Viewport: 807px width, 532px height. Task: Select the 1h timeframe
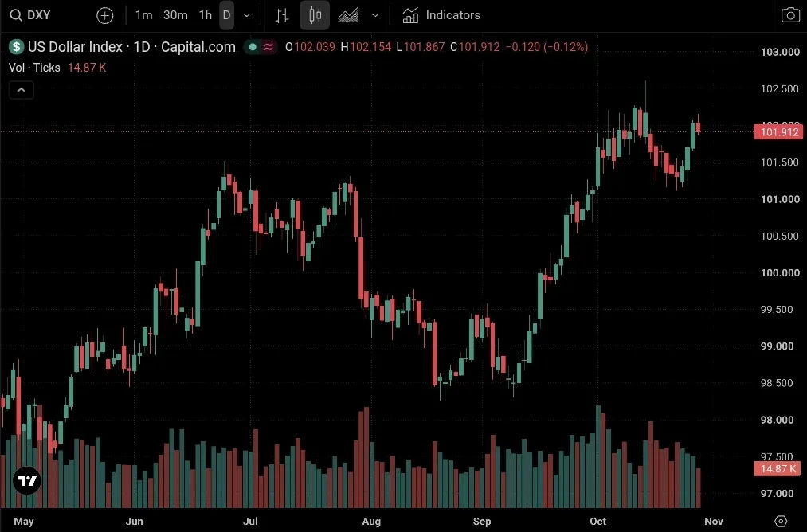click(x=205, y=15)
